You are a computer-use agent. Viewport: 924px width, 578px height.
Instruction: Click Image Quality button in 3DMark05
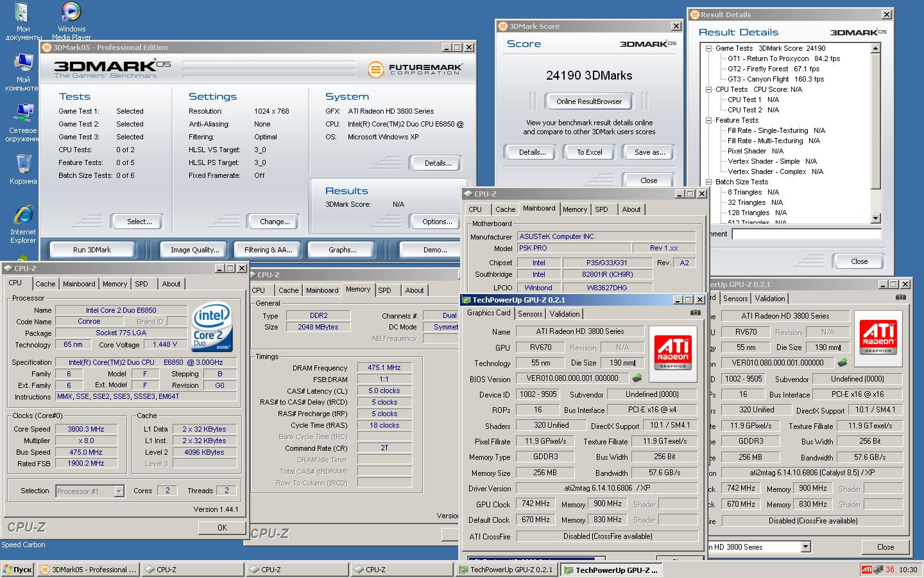click(x=195, y=250)
